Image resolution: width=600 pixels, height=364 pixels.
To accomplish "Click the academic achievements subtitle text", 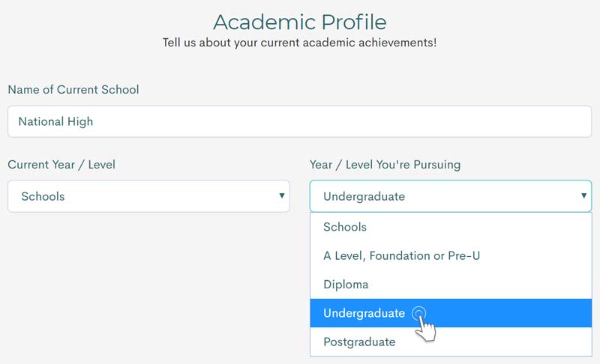I will [x=299, y=43].
